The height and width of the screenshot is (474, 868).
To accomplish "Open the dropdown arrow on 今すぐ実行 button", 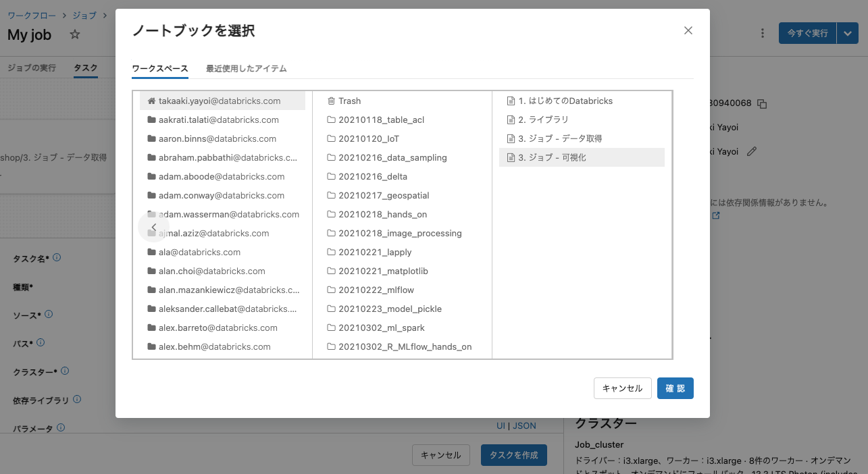I will pyautogui.click(x=848, y=32).
